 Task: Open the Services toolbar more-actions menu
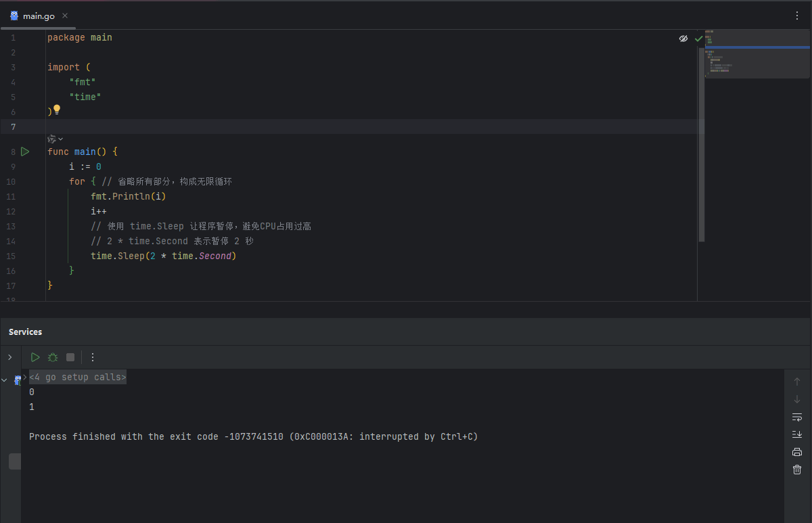click(x=93, y=357)
